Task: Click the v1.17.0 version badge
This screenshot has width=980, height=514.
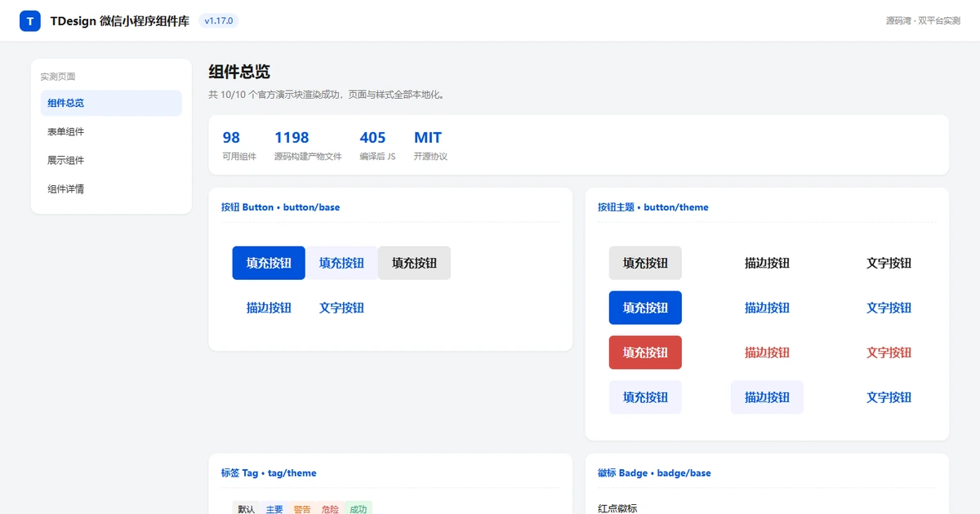Action: (219, 21)
